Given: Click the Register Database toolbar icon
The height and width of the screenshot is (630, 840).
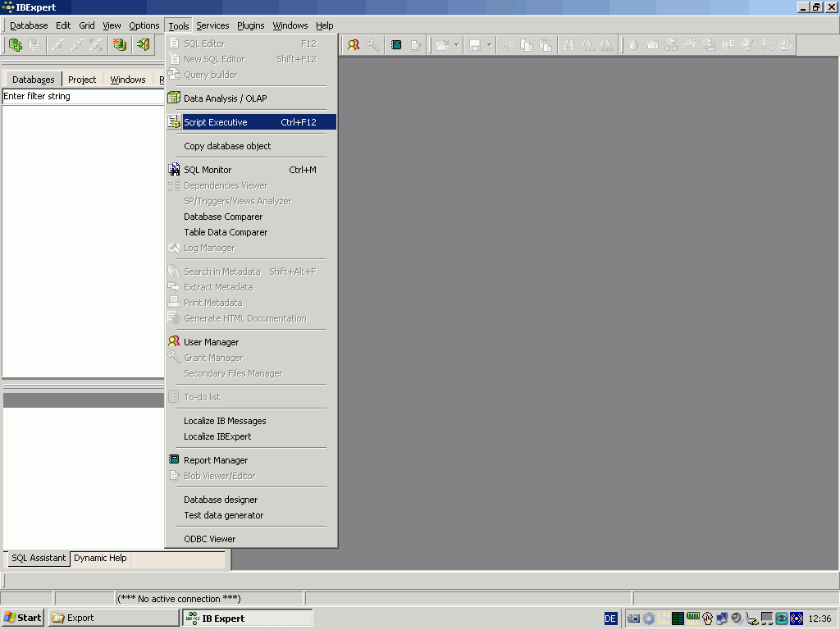Looking at the screenshot, I should pyautogui.click(x=15, y=45).
